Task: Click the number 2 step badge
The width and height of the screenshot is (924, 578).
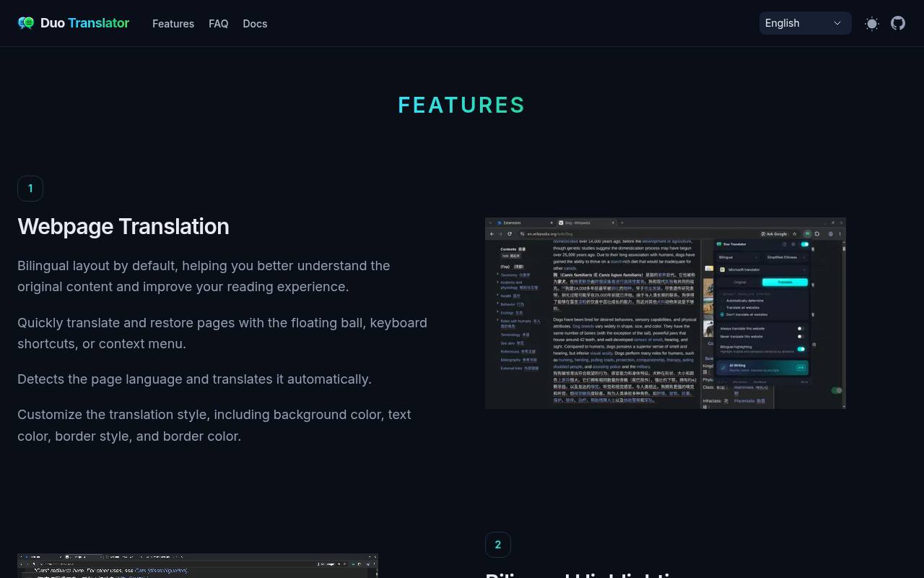Action: click(498, 545)
